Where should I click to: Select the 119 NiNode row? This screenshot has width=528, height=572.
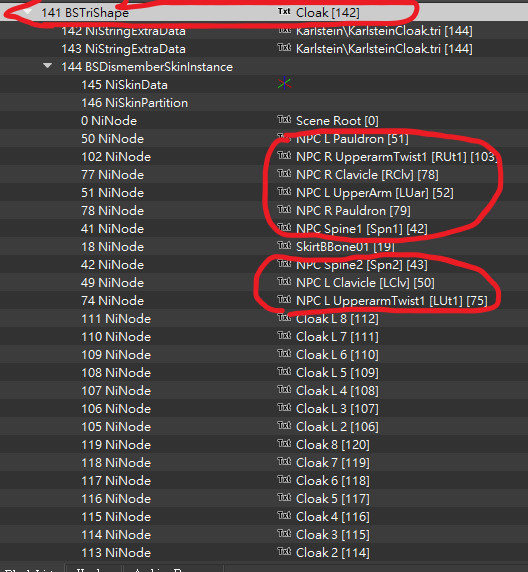[116, 445]
